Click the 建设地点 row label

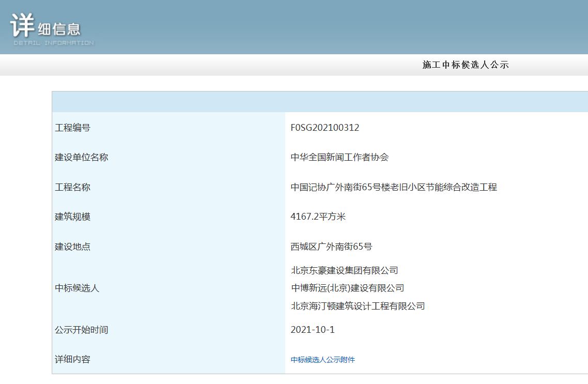click(x=73, y=247)
